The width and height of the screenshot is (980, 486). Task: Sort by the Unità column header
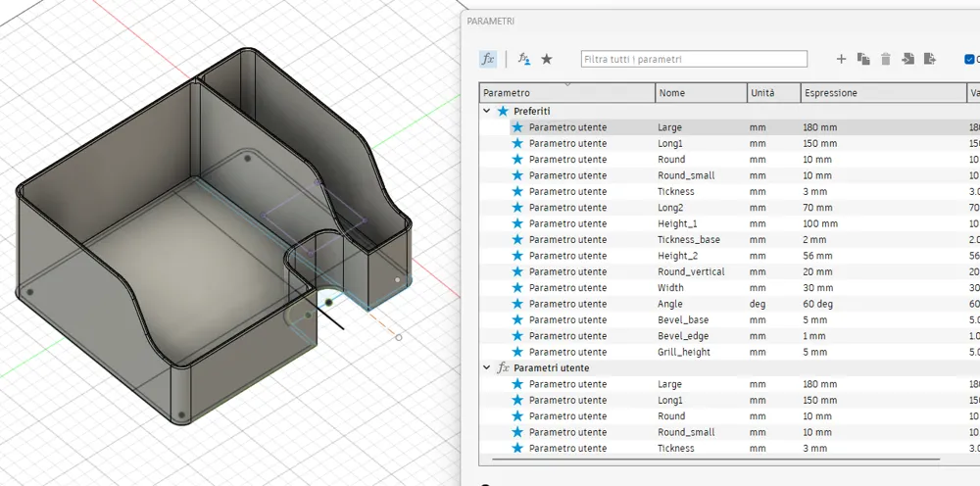[774, 93]
